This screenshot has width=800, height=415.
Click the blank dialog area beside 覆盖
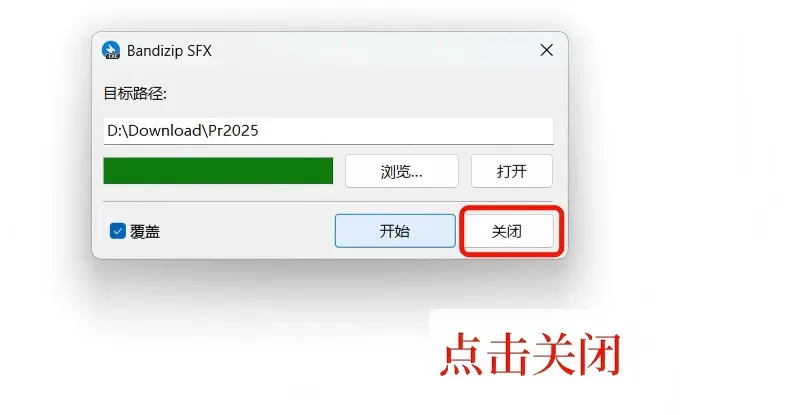coord(245,231)
